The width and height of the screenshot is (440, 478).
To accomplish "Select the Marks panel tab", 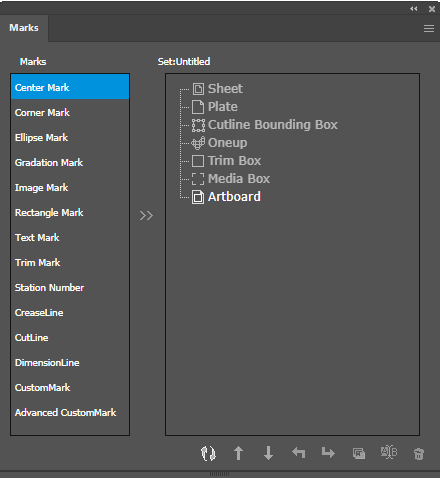I will point(24,28).
